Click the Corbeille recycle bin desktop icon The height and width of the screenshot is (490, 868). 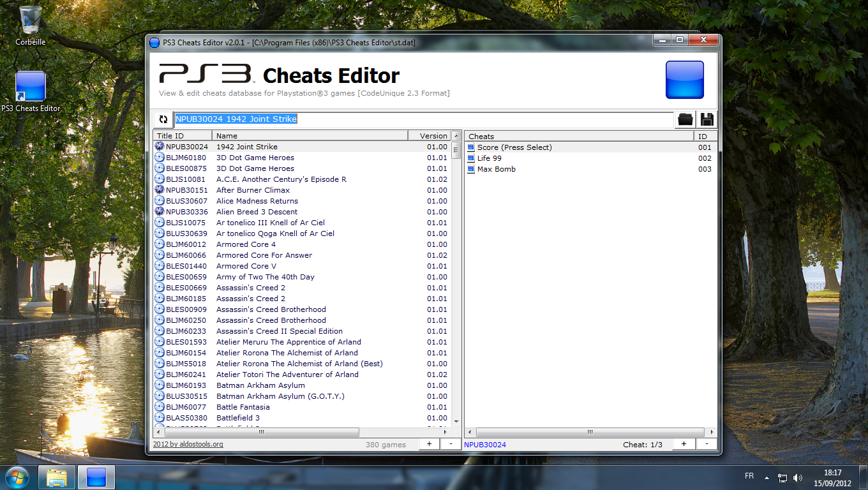click(31, 20)
